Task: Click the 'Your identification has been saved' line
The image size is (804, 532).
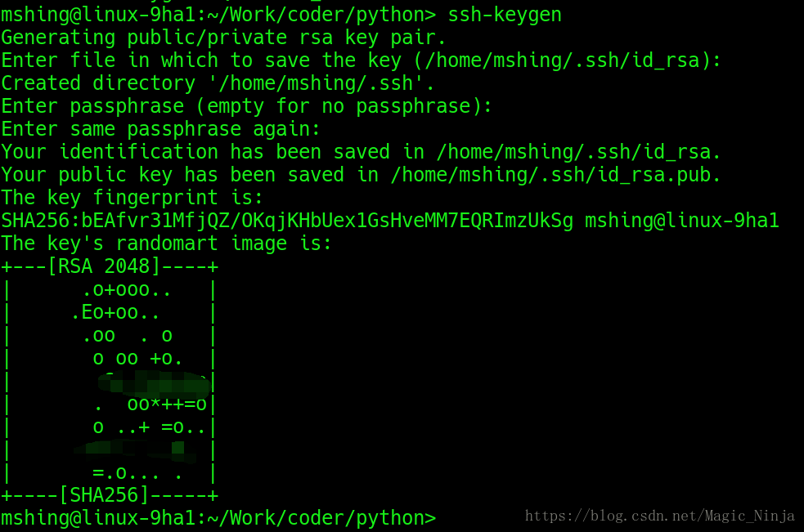Action: coord(361,152)
